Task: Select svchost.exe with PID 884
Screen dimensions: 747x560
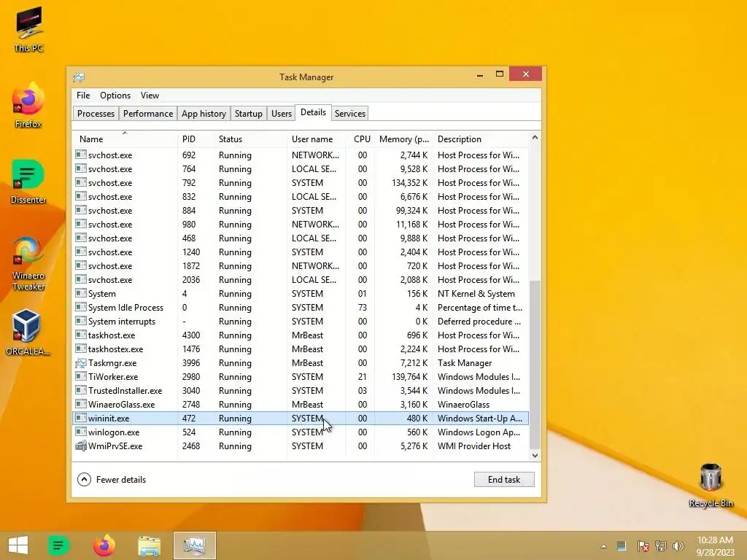Action: point(300,211)
